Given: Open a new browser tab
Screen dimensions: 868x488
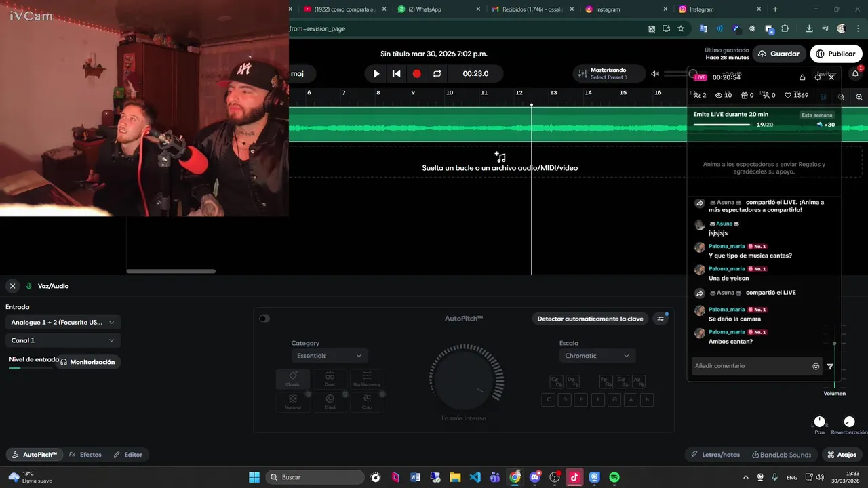Looking at the screenshot, I should [775, 9].
